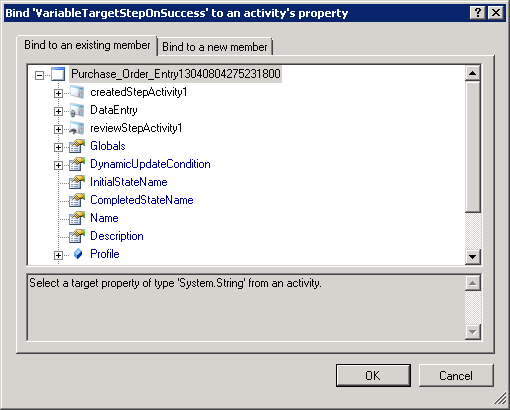Expand the Profile tree node
510x410 pixels.
(58, 255)
